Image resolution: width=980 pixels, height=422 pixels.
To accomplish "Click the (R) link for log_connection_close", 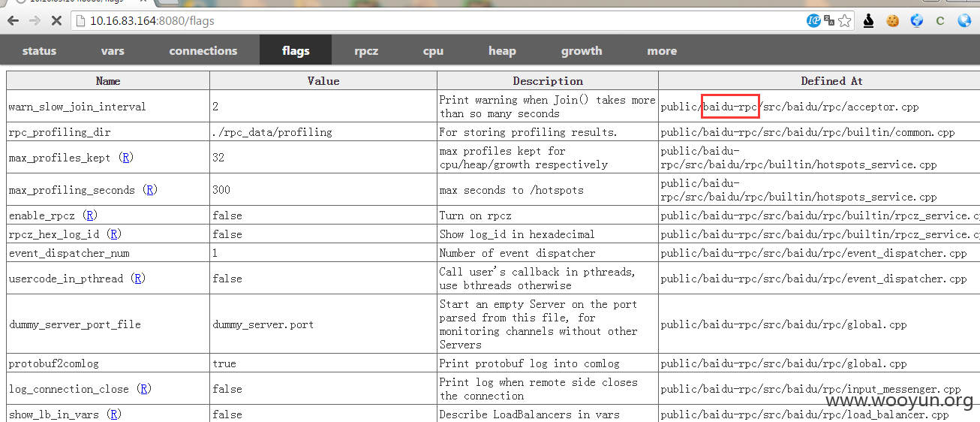I will [143, 389].
